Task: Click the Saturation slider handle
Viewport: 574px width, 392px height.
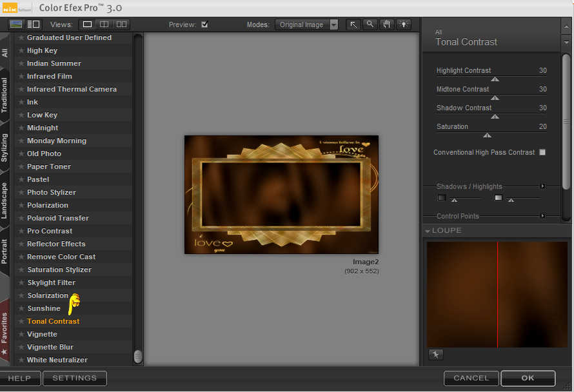Action: 487,135
